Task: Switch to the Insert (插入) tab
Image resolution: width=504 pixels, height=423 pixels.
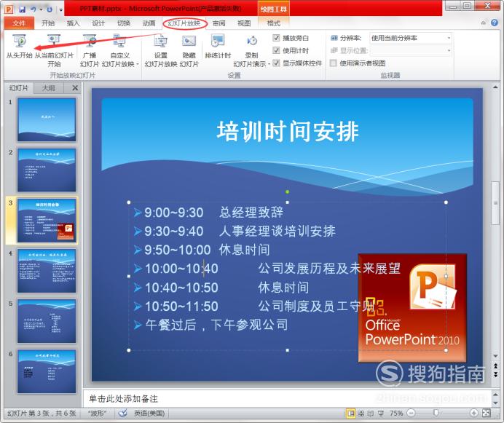Action: 73,23
